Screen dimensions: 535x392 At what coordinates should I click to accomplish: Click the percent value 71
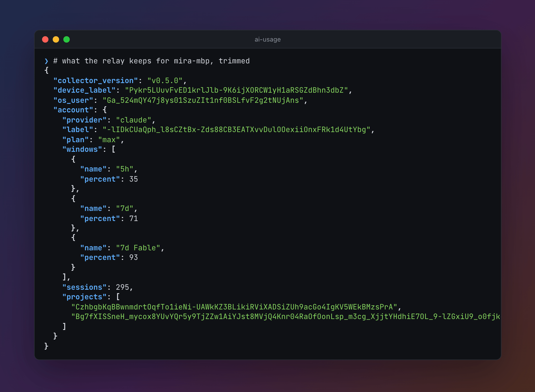(x=134, y=218)
